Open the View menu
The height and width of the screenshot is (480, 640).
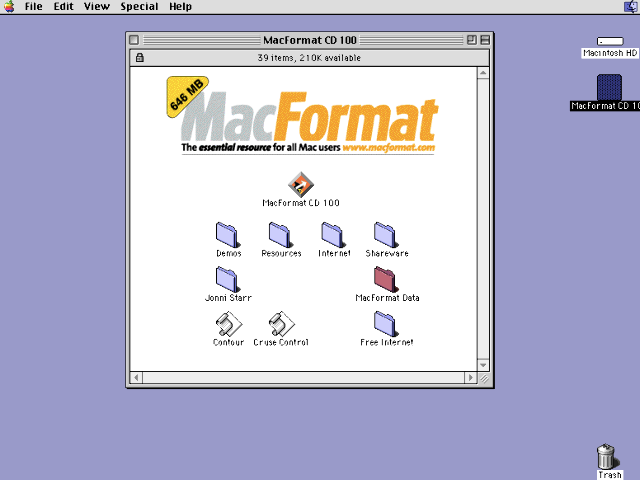pos(97,7)
